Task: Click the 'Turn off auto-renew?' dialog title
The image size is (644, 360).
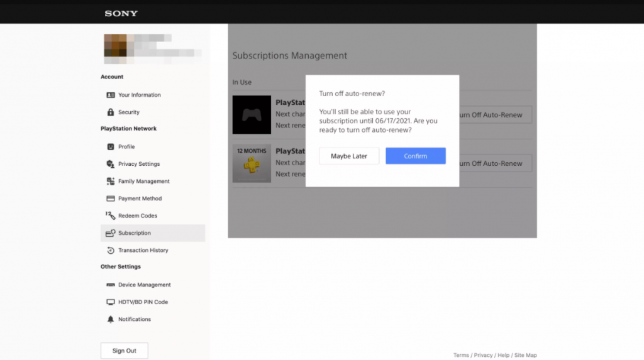Action: (352, 94)
